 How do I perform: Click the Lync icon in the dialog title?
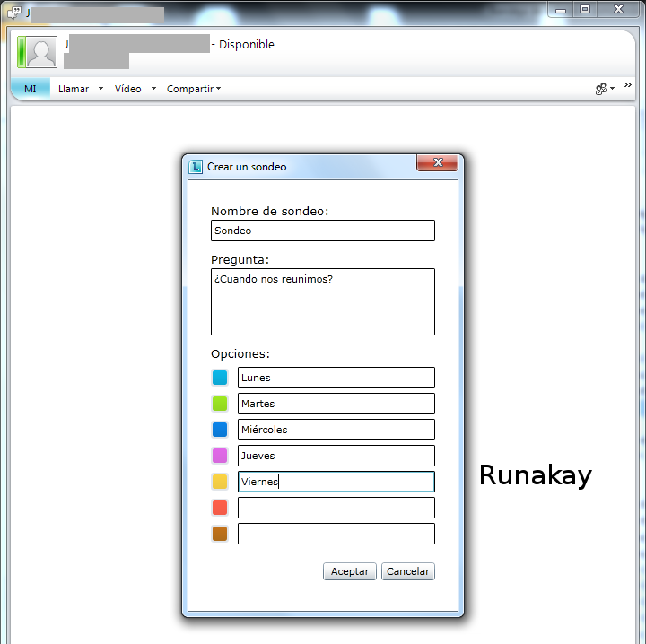tap(196, 167)
